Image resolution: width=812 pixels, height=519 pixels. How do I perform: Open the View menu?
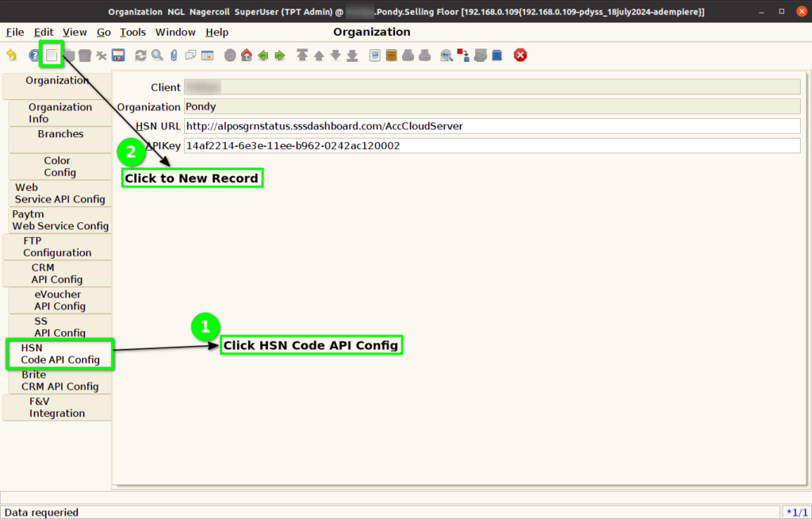(x=75, y=33)
